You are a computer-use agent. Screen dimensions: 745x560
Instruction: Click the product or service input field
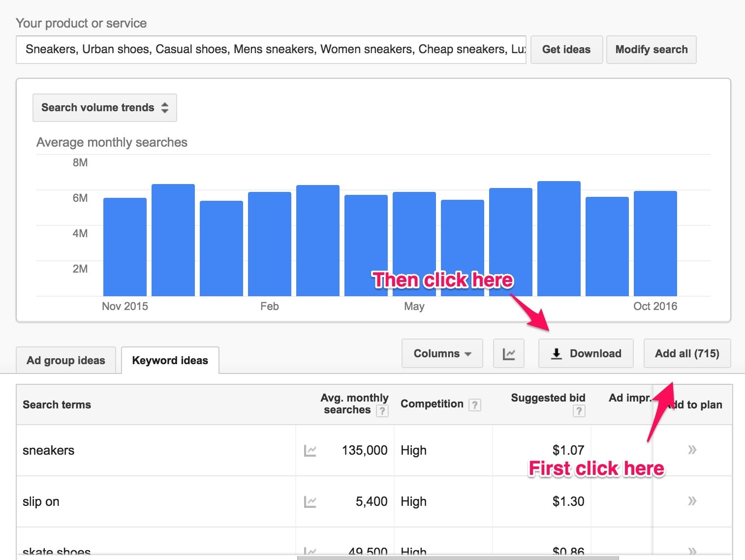(271, 49)
